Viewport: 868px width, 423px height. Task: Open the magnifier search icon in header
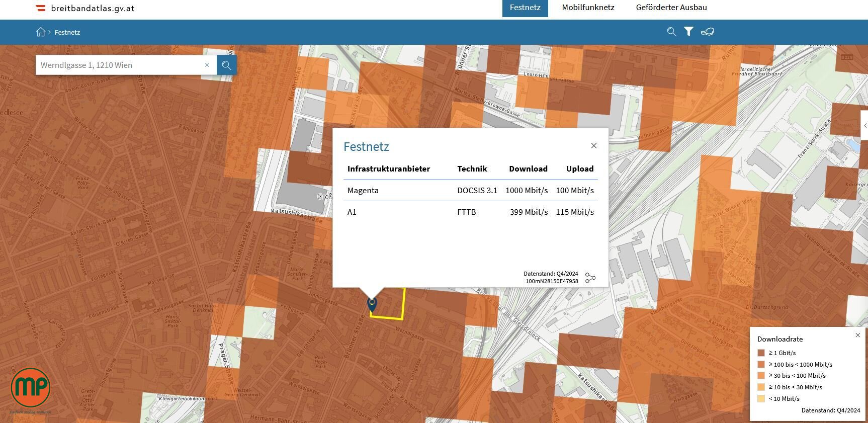point(671,32)
